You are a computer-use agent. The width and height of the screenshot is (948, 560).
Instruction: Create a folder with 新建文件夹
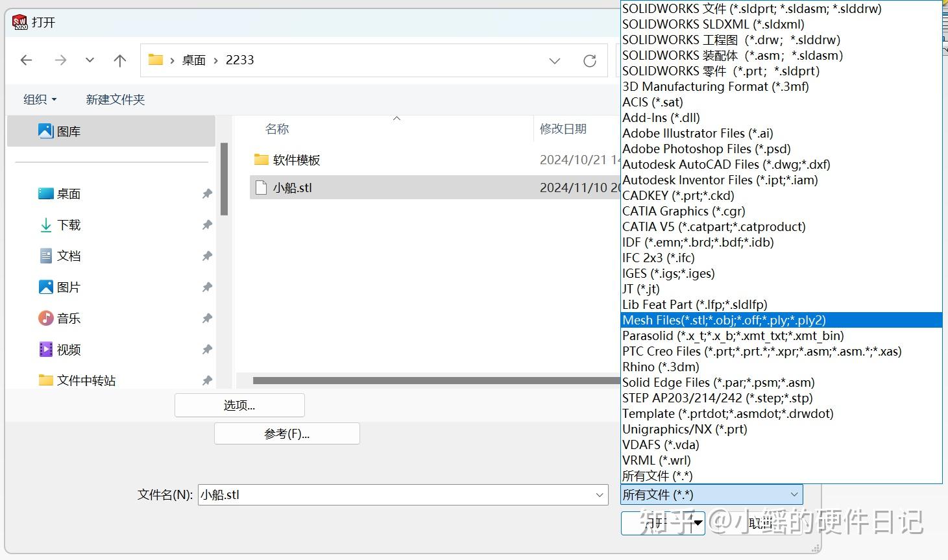pos(115,99)
